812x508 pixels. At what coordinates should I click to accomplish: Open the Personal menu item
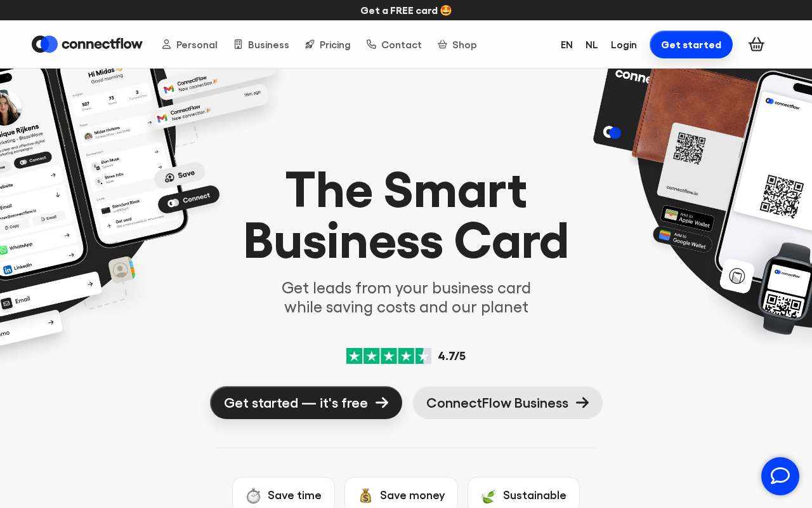click(x=190, y=44)
